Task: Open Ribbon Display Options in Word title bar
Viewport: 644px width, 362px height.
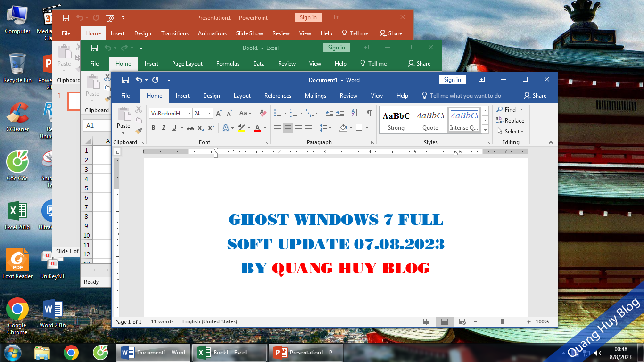Action: point(481,80)
